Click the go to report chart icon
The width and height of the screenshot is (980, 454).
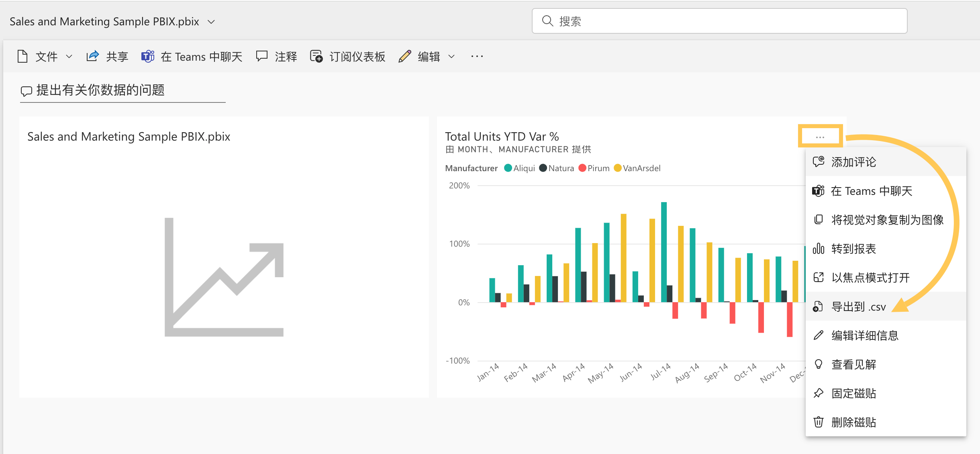point(818,249)
